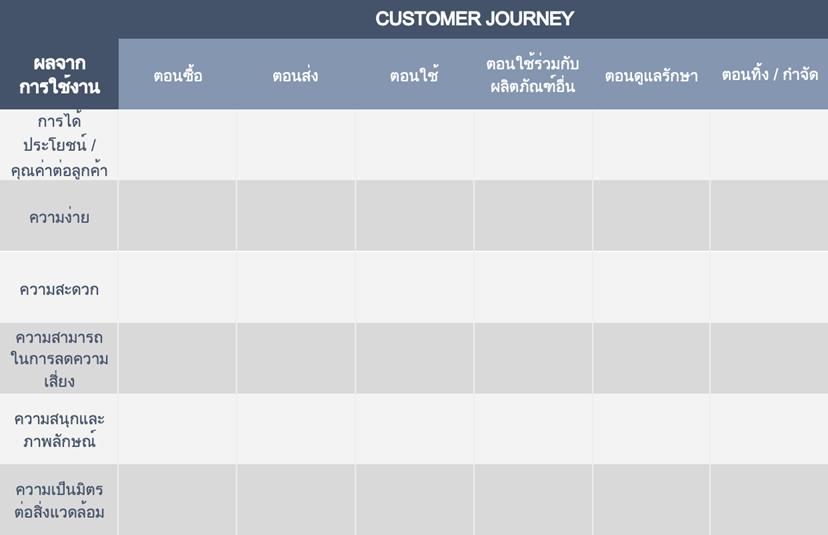
Task: Click the ความง่าย cell under ตอนส่ง
Action: tap(296, 216)
